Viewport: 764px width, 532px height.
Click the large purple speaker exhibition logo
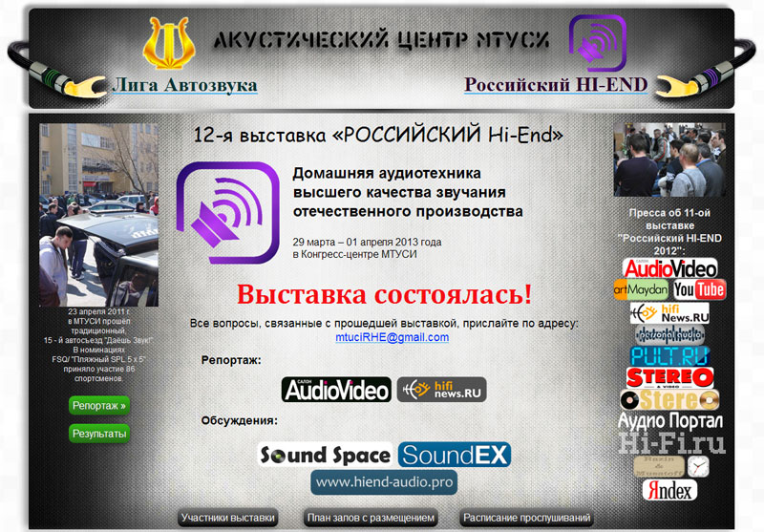pos(227,212)
